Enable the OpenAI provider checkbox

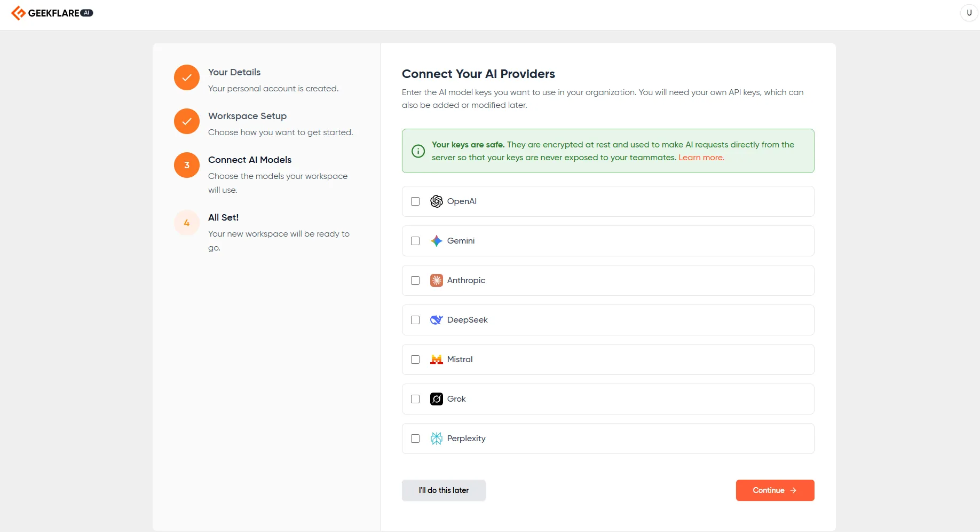[x=415, y=201]
